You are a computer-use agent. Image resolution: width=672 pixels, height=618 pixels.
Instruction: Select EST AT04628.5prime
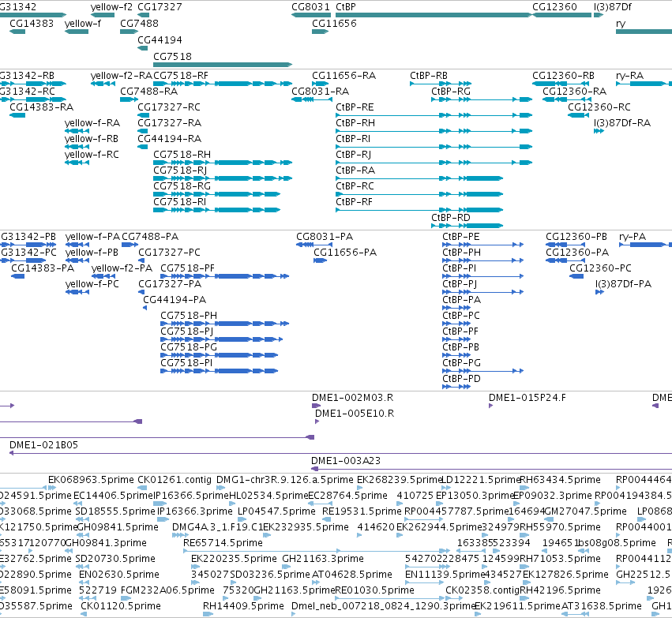[x=352, y=575]
